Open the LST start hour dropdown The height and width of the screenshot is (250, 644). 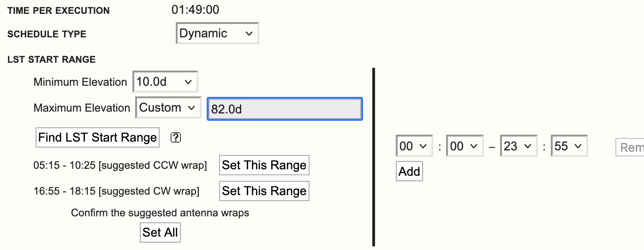pos(414,147)
